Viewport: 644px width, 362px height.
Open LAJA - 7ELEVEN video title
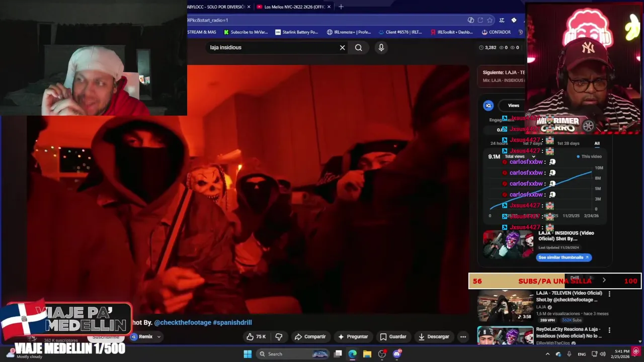pyautogui.click(x=569, y=296)
